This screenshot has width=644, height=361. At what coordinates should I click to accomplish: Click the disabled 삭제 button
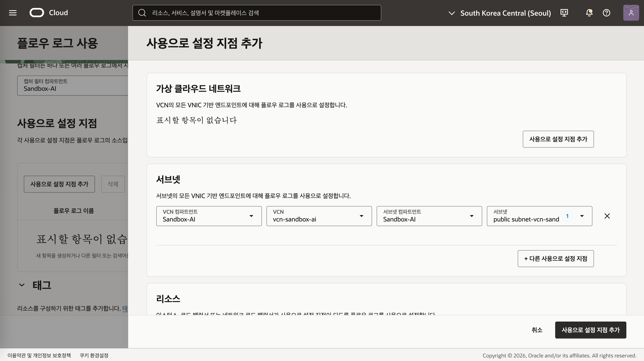113,184
